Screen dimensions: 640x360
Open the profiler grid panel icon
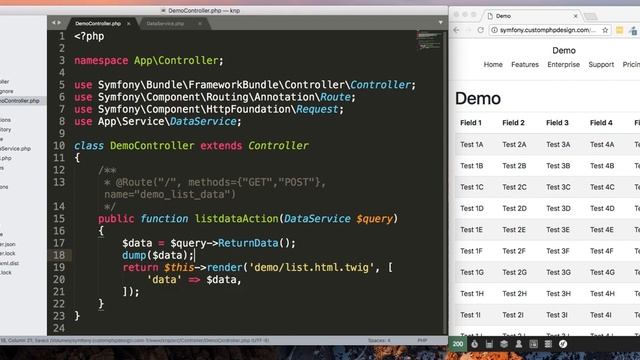(x=548, y=344)
